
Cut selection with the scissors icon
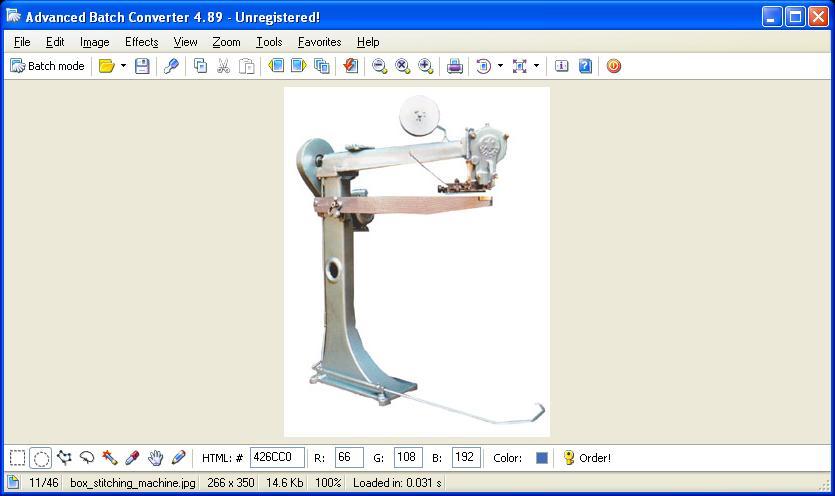coord(223,66)
